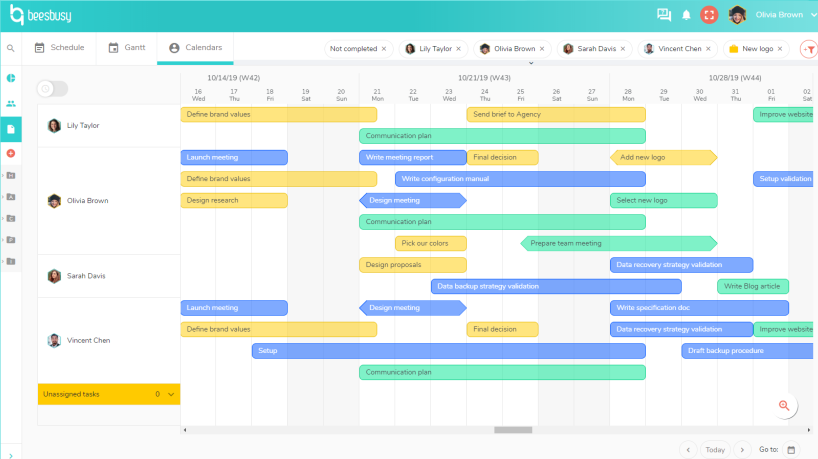Expand the sidebar with bottom chevron

click(x=10, y=455)
